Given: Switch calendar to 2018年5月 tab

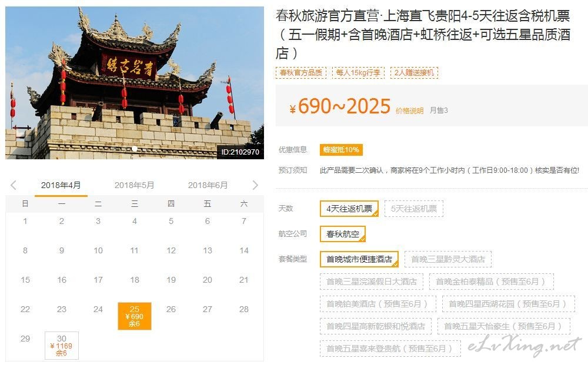Looking at the screenshot, I should tap(134, 185).
